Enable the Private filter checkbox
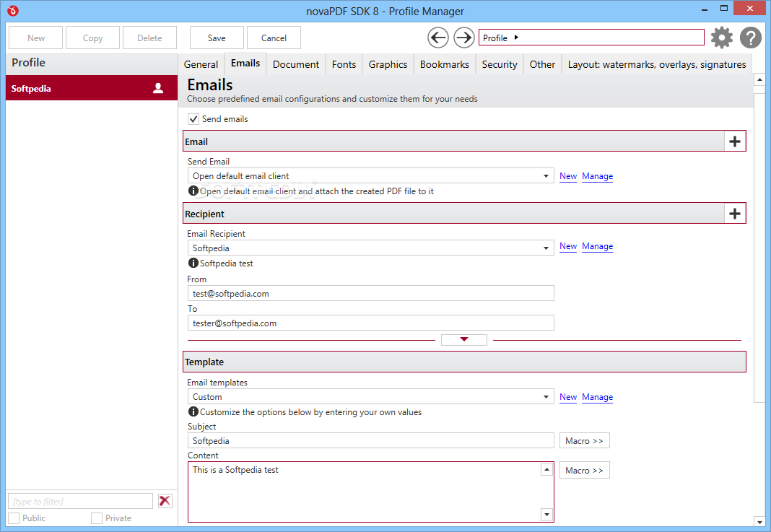 [97, 518]
